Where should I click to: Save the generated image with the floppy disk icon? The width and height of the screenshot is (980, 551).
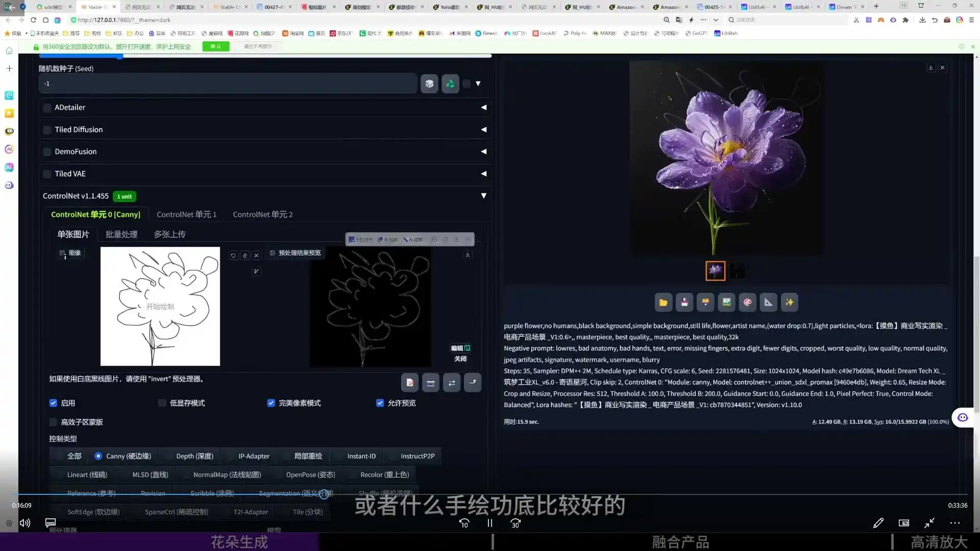coord(684,302)
